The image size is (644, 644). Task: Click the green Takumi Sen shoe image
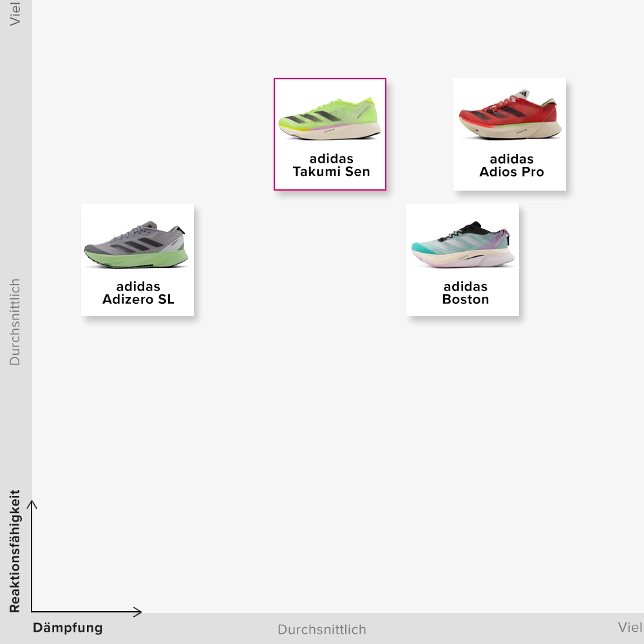[x=329, y=118]
